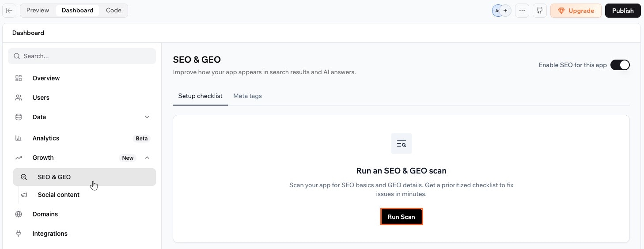
Task: Click the user avatar in top bar
Action: click(496, 11)
